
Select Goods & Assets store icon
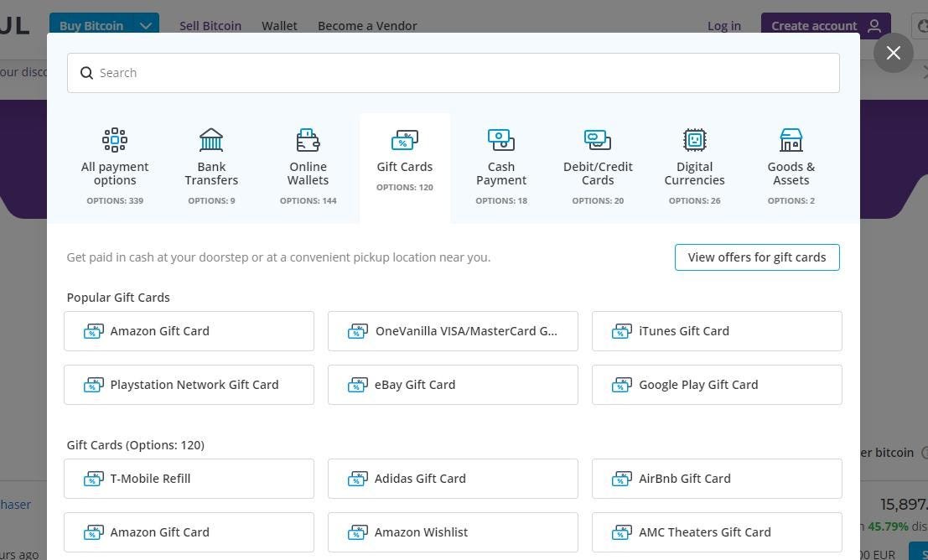[791, 140]
